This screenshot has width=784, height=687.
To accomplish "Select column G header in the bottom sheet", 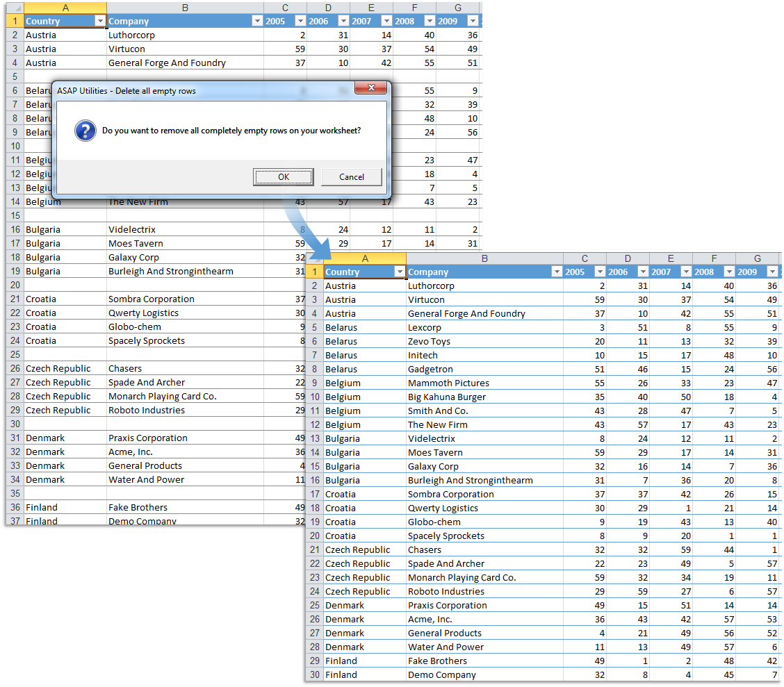I will [758, 259].
